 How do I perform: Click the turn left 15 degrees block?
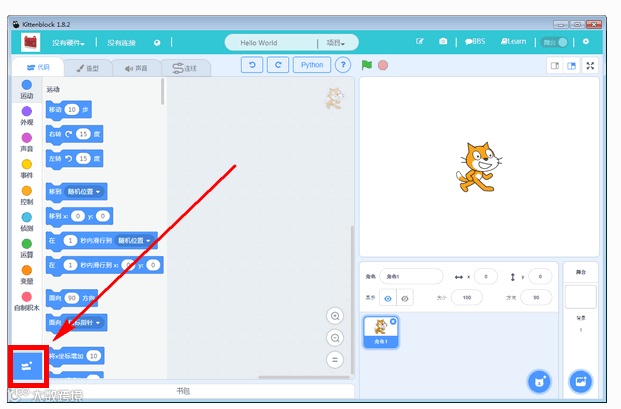click(74, 159)
